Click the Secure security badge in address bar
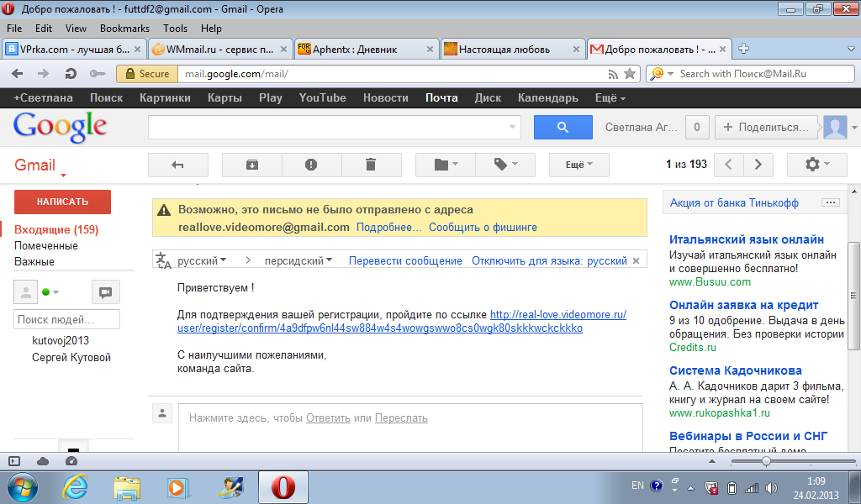The height and width of the screenshot is (504, 861). [147, 73]
